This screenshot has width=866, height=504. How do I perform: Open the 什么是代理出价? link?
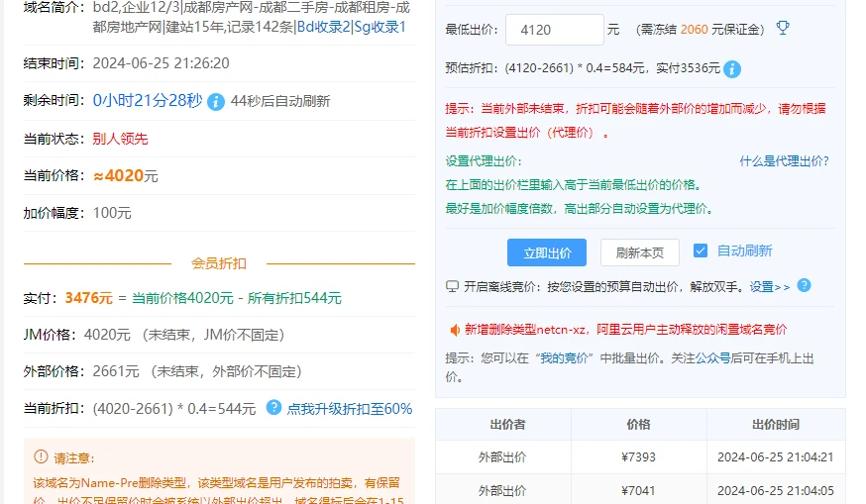coord(784,161)
